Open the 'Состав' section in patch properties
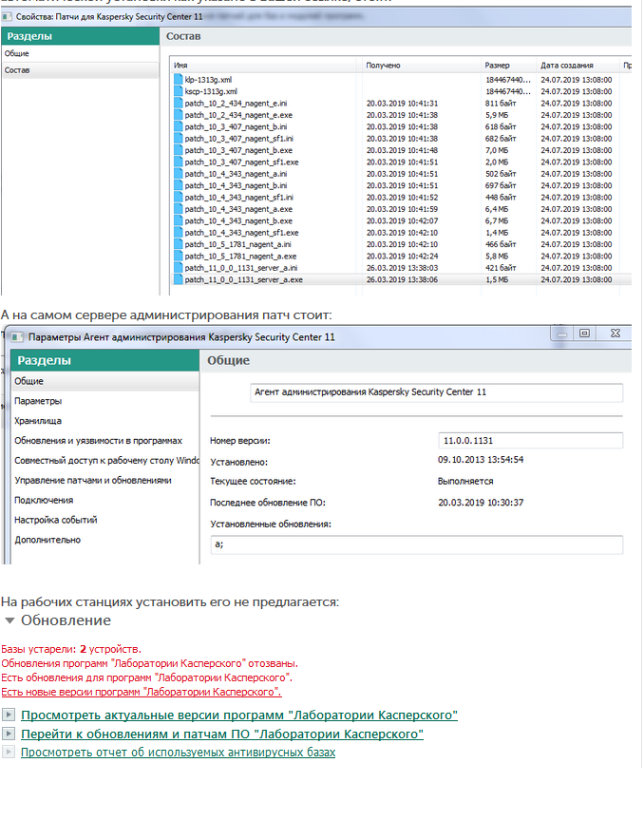 tap(17, 70)
